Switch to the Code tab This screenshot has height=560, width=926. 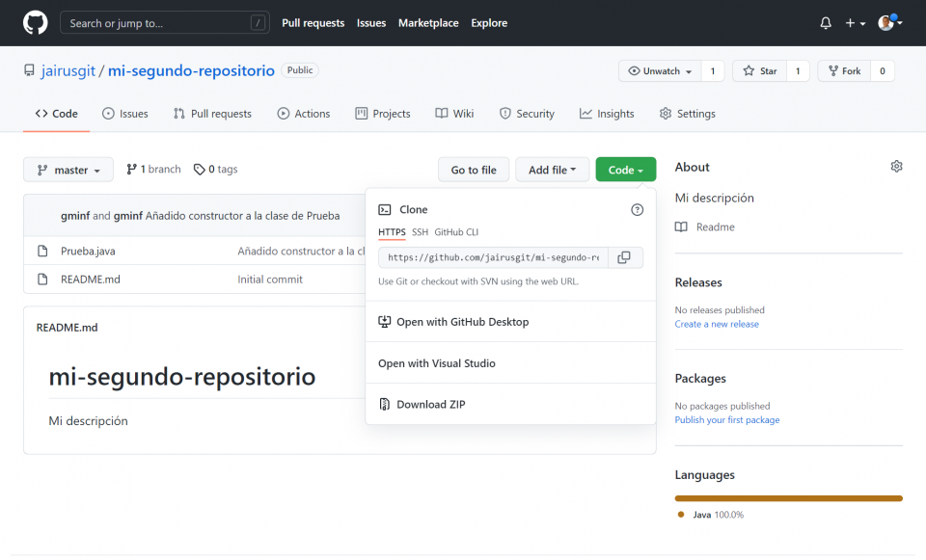pyautogui.click(x=57, y=114)
